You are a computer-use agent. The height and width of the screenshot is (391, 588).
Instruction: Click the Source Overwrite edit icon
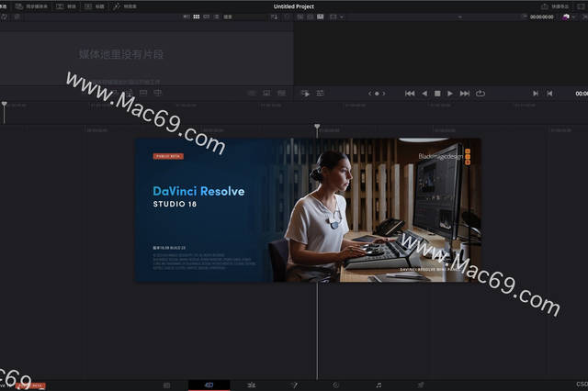tap(157, 93)
